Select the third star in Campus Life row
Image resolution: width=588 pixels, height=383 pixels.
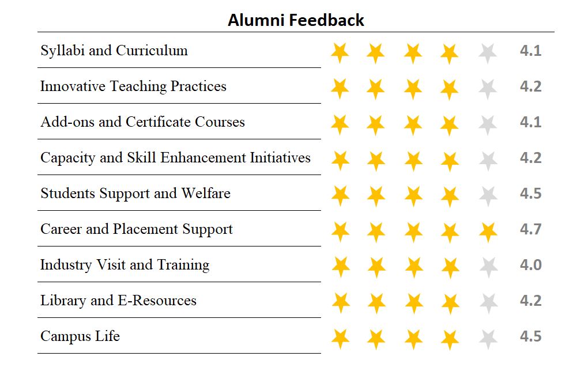414,339
